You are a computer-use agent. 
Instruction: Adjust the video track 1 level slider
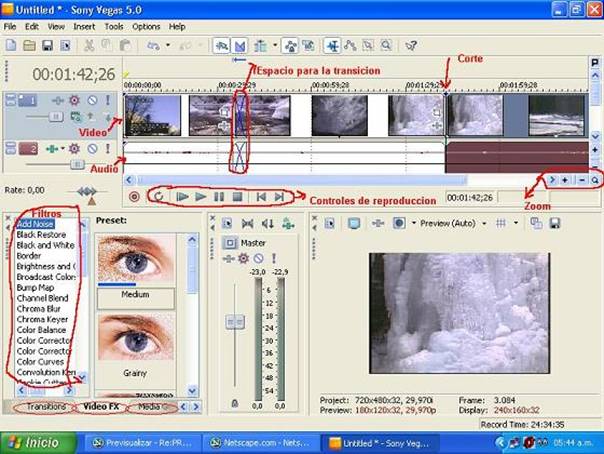click(56, 117)
